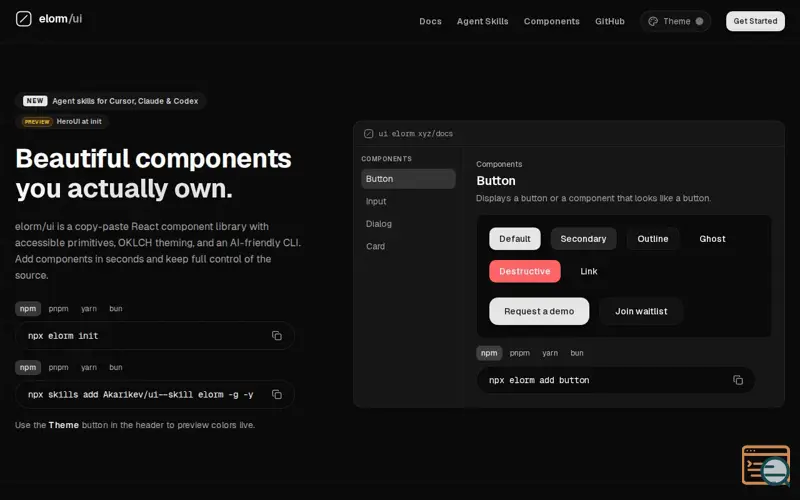Viewport: 800px width, 500px height.
Task: Select bun tab above npx elorm init
Action: click(116, 309)
